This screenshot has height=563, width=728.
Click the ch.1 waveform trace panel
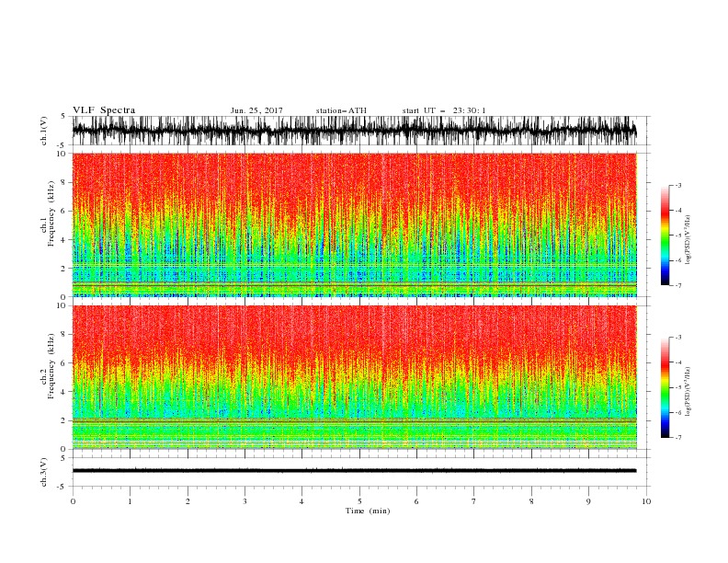pyautogui.click(x=355, y=131)
